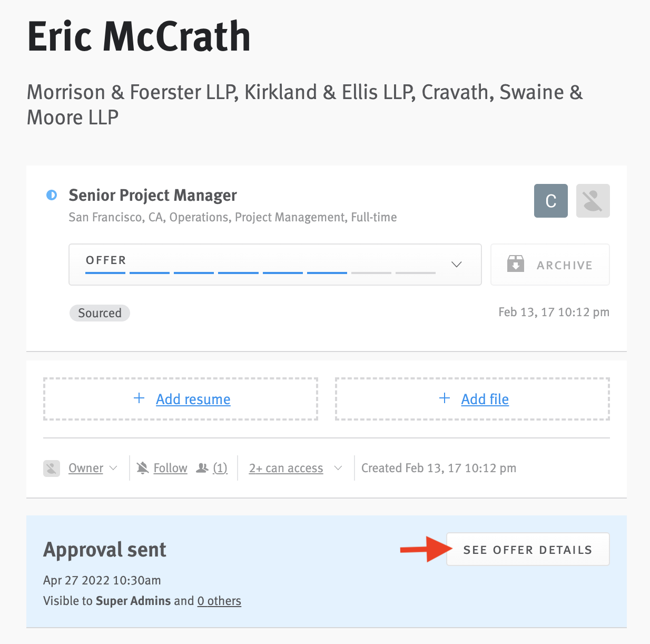Screen dimensions: 650x644
Task: Expand the Owner selection dropdown
Action: point(114,468)
